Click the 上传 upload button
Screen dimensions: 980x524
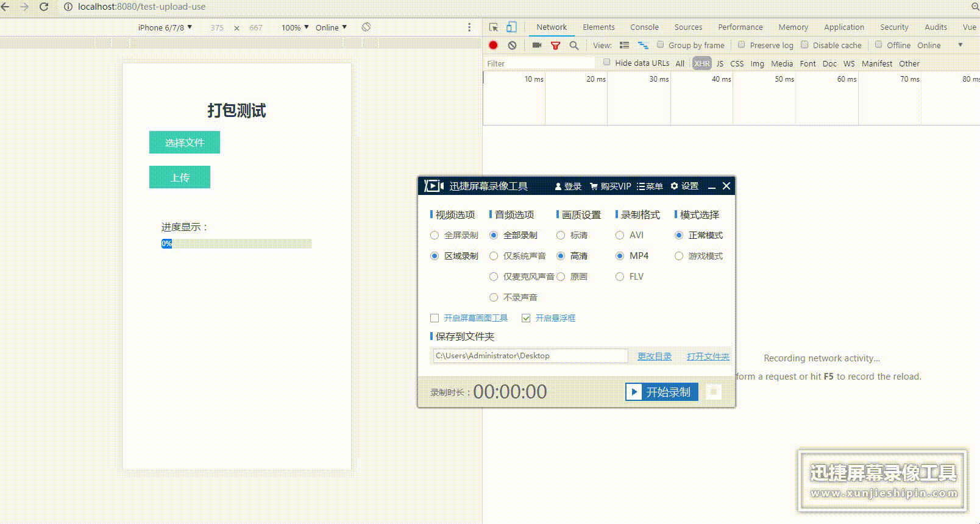point(180,177)
